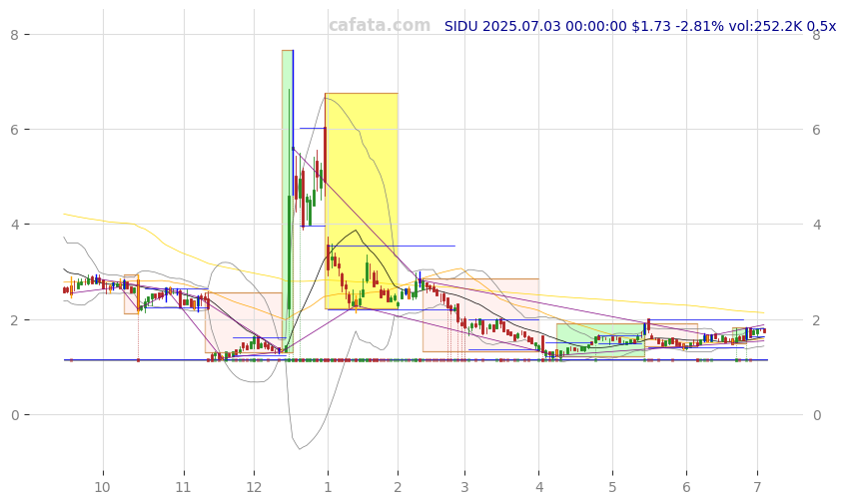
Task: Select the vol:252.2K volume text
Action: [765, 26]
